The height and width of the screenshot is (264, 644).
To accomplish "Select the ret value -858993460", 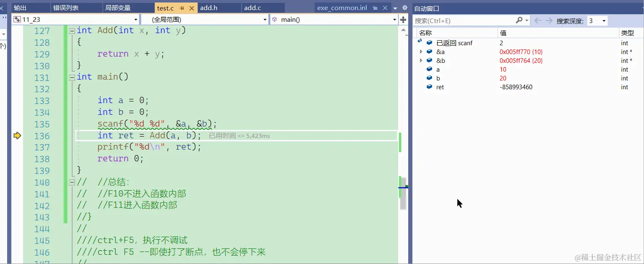I will click(x=516, y=87).
